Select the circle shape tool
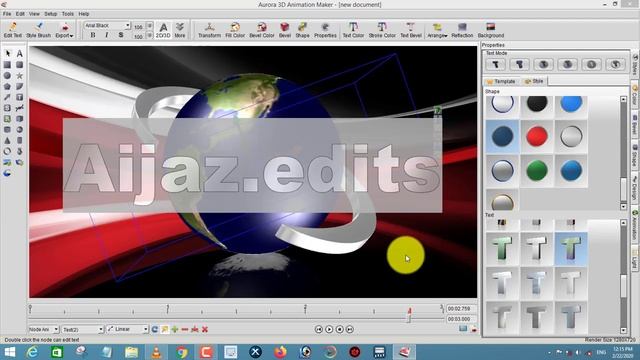640x360 pixels. tap(7, 76)
